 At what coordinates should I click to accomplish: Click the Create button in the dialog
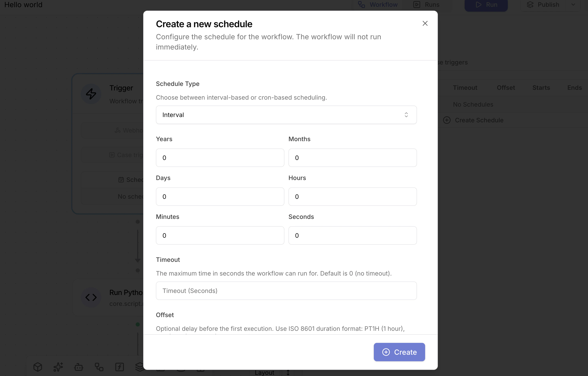point(399,352)
